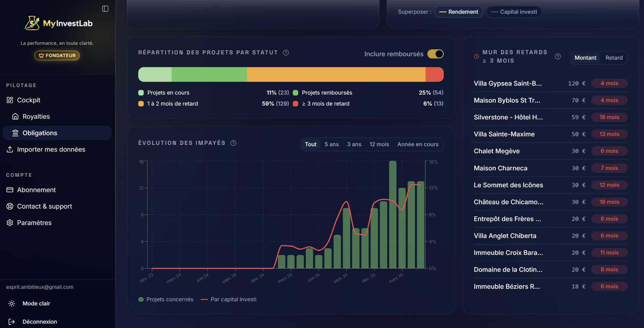Click the orange 1 à 2 mois bar segment
Image resolution: width=644 pixels, height=328 pixels.
(336, 74)
